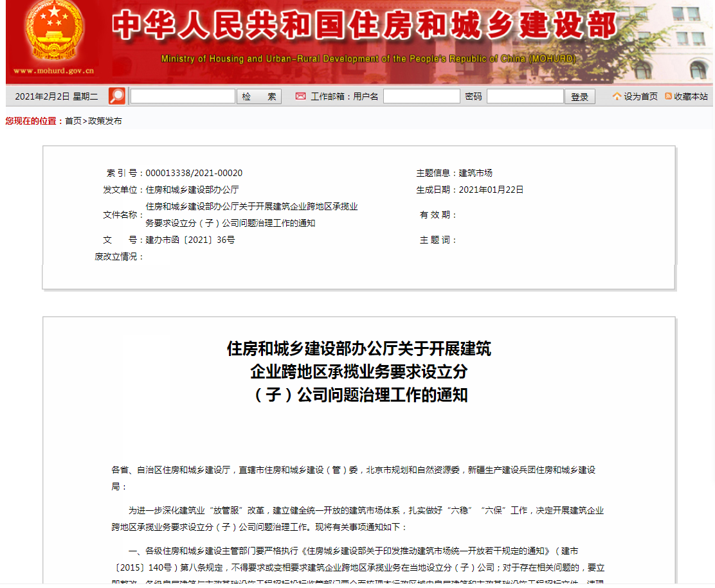This screenshot has height=588, width=715.
Task: Select 收藏本站 to bookmark the site
Action: (x=689, y=95)
